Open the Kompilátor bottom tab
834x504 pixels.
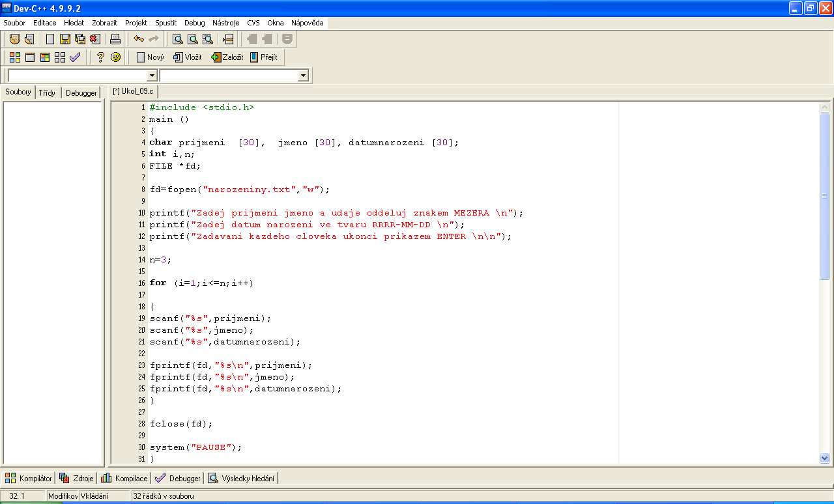pos(29,478)
